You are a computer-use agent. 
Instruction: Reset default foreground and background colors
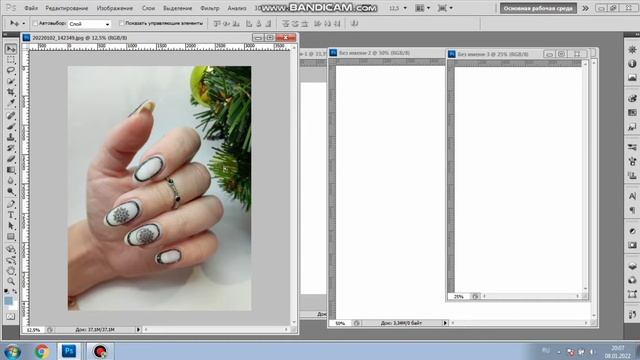[x=6, y=291]
